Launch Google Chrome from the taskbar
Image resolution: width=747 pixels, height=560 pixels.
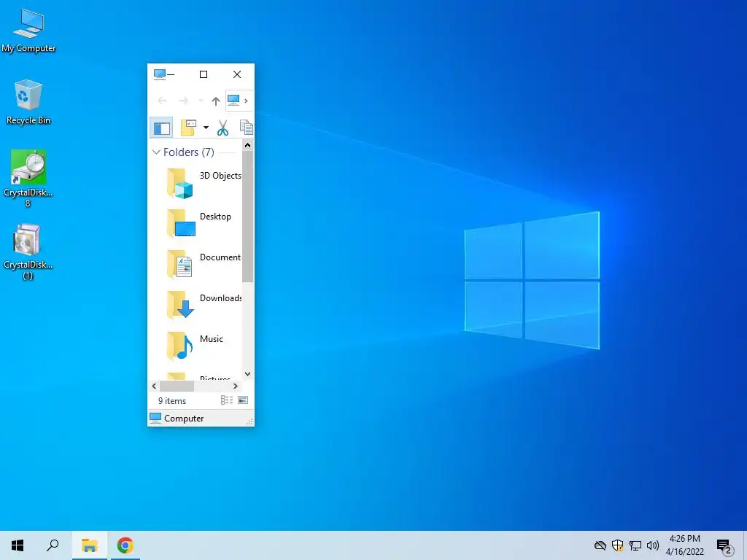[x=125, y=545]
